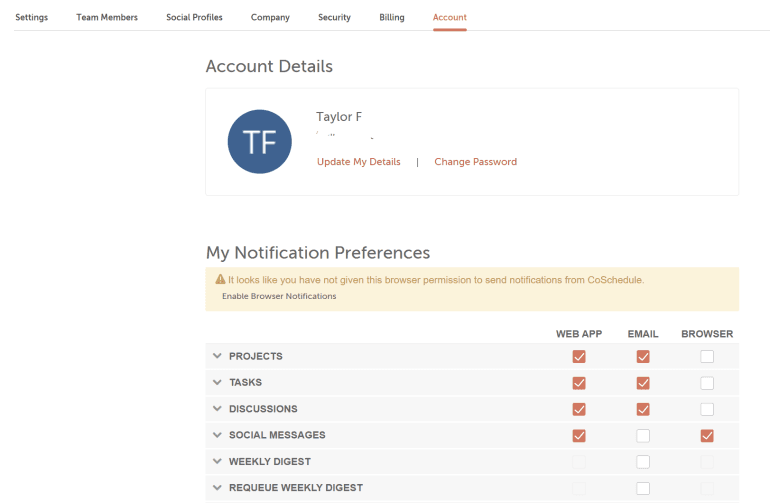Image resolution: width=770 pixels, height=503 pixels.
Task: Enable Email for Weekly Digest
Action: [x=643, y=462]
